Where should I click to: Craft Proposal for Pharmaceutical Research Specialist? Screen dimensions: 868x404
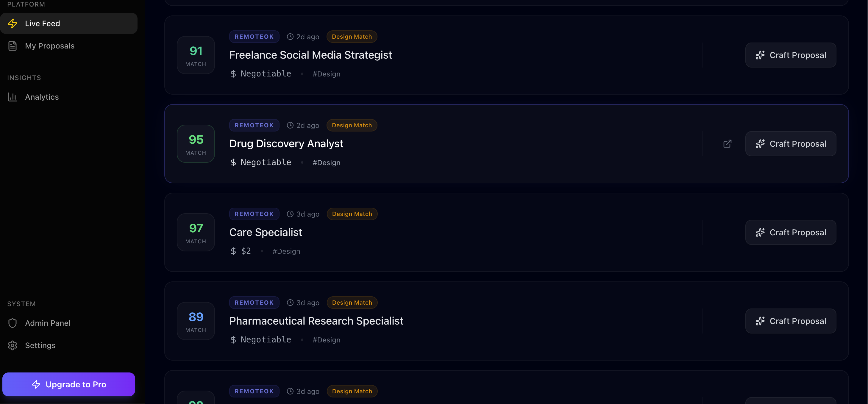(791, 321)
